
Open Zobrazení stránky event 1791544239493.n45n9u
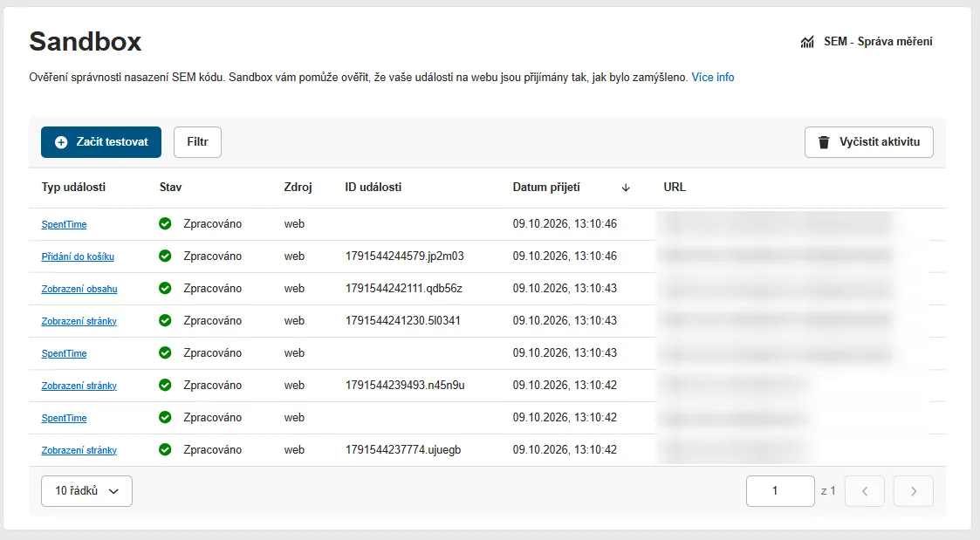point(79,386)
